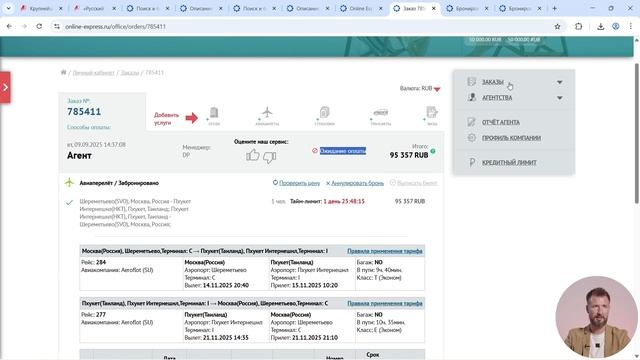This screenshot has width=640, height=360.
Task: Add a visa service to order
Action: click(431, 116)
